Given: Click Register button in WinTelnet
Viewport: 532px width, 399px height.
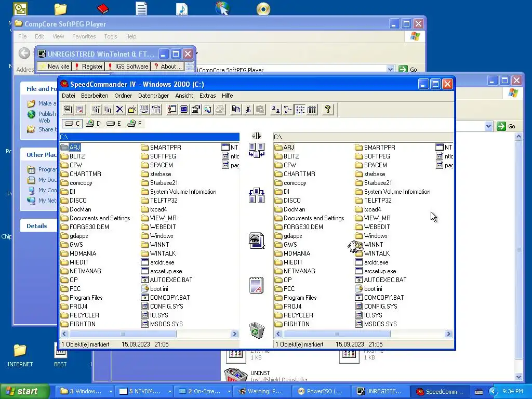Looking at the screenshot, I should coord(88,66).
